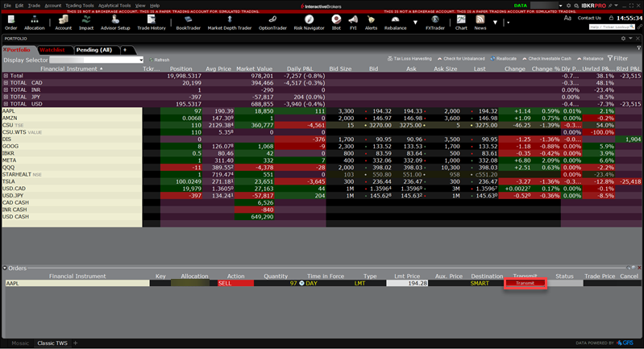Click font size Aa icon
The image size is (644, 349).
coord(567,18)
